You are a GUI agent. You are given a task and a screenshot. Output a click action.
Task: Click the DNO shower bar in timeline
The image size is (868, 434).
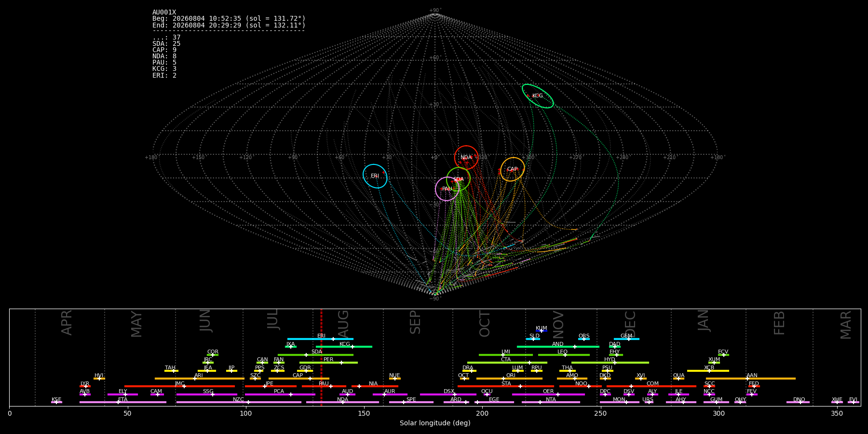click(798, 402)
